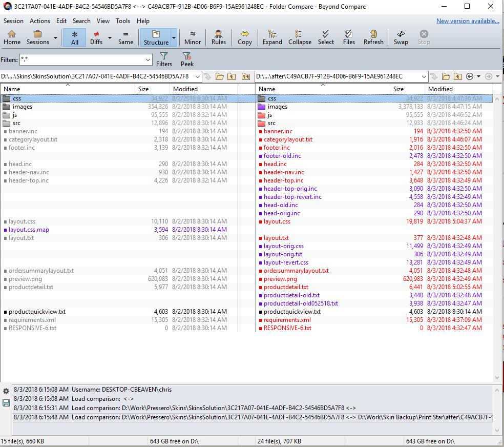The height and width of the screenshot is (447, 504).
Task: Toggle the Structure view mode
Action: click(156, 37)
